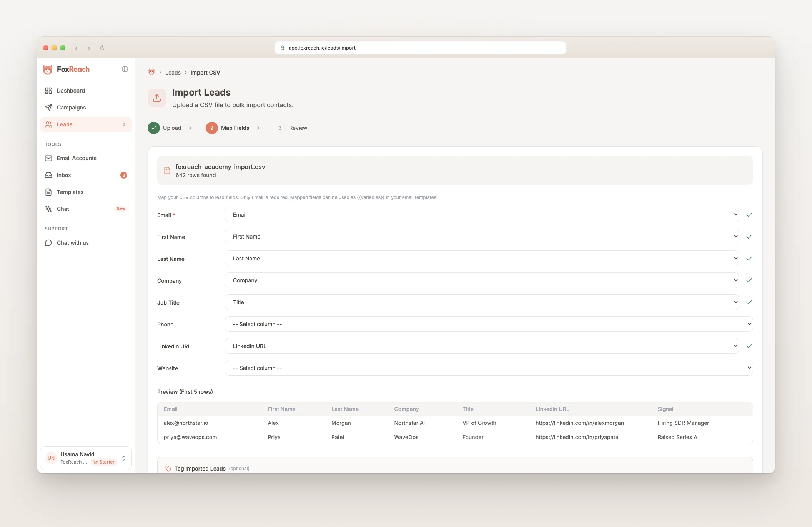Viewport: 812px width, 527px height.
Task: Open Chat with us support
Action: click(72, 243)
